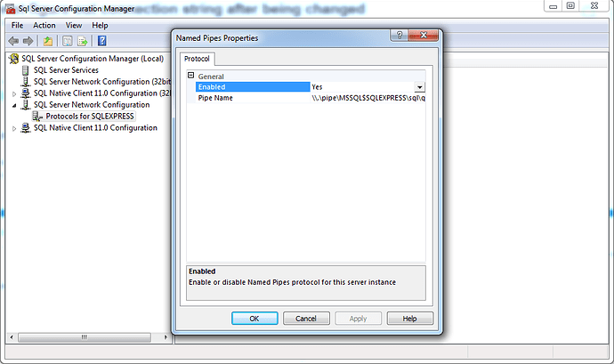Open the View menu
The image size is (614, 364).
(x=74, y=26)
